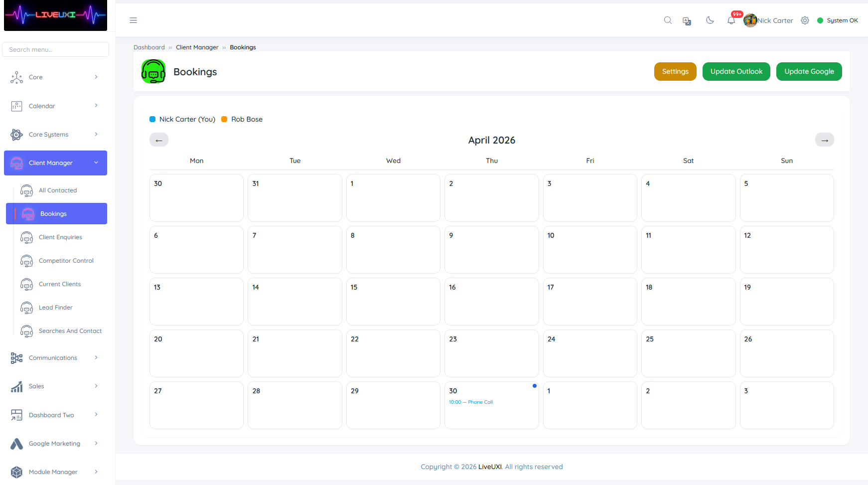Click Update Google button

click(809, 71)
